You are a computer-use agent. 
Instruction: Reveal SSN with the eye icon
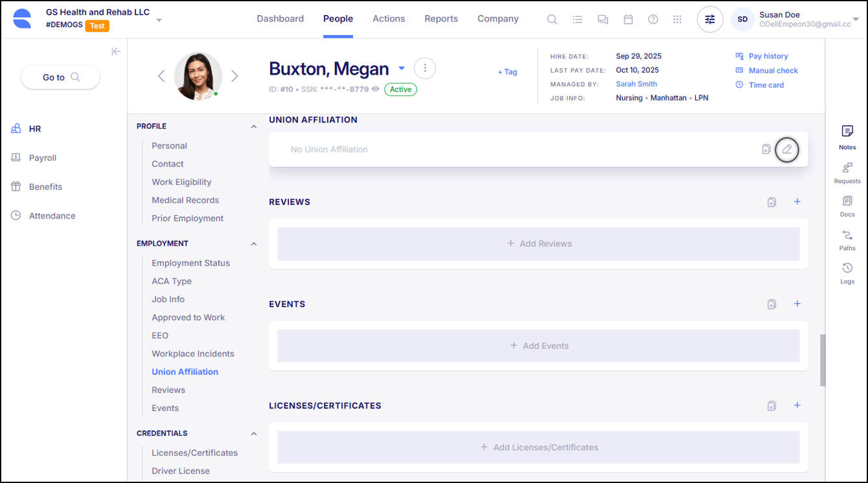tap(376, 89)
